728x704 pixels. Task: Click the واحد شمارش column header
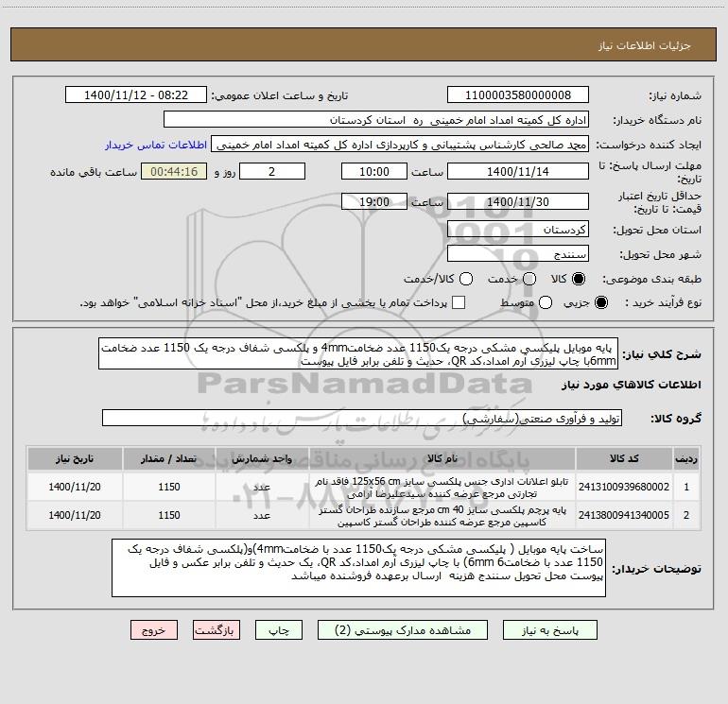tap(262, 458)
